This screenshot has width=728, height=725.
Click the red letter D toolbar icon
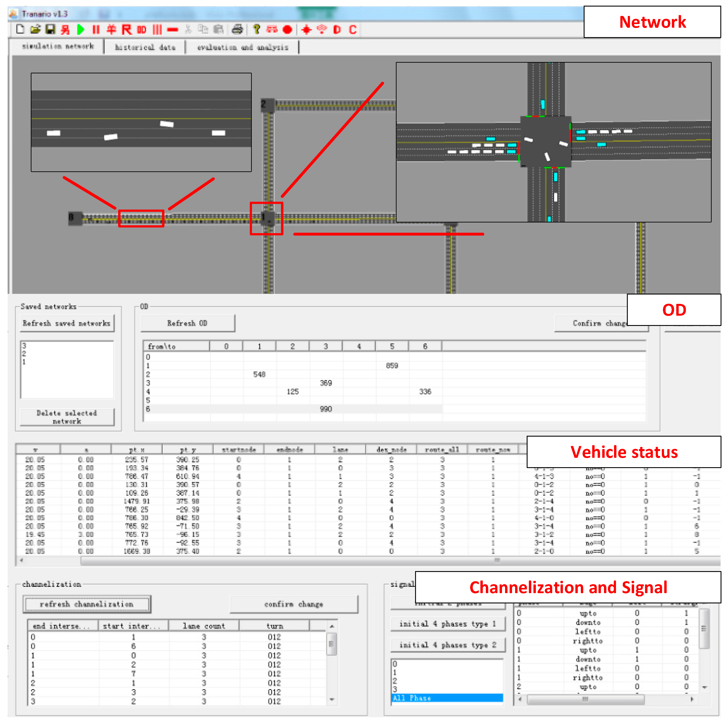(x=337, y=29)
